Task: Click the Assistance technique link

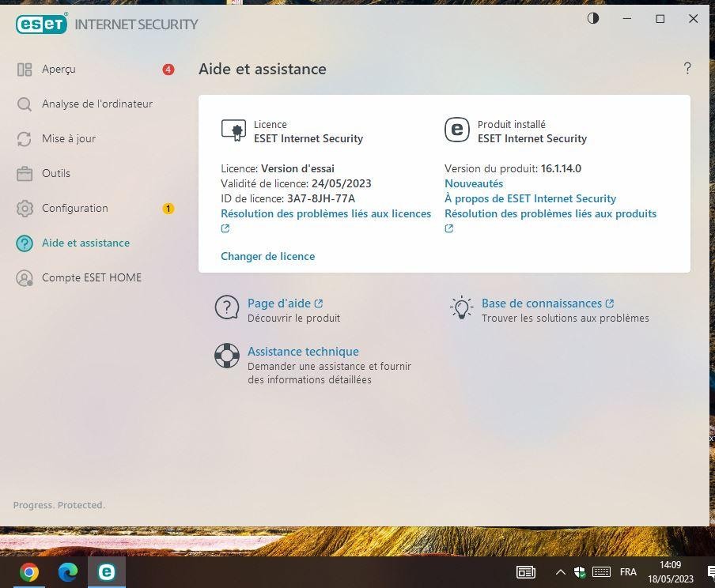Action: pyautogui.click(x=303, y=352)
